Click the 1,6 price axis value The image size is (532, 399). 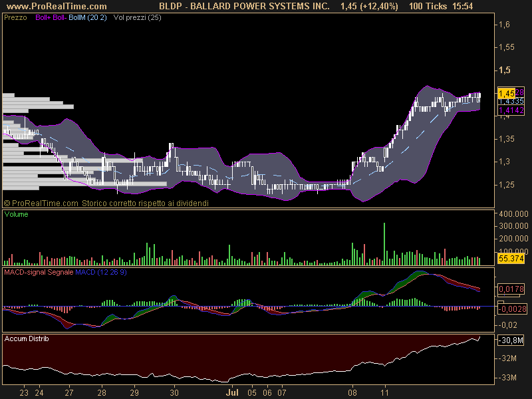click(x=504, y=25)
